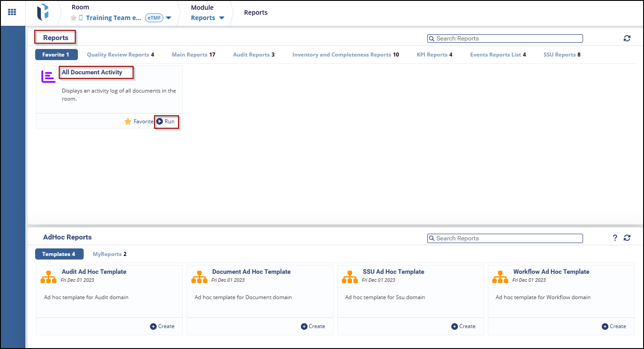Image resolution: width=644 pixels, height=349 pixels.
Task: Toggle the star icon beside Training Team room
Action: (x=73, y=18)
